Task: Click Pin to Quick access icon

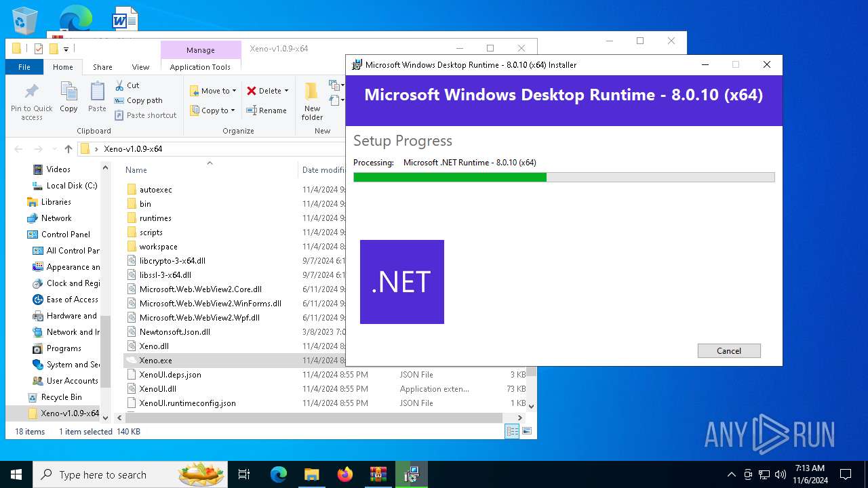Action: (x=31, y=102)
